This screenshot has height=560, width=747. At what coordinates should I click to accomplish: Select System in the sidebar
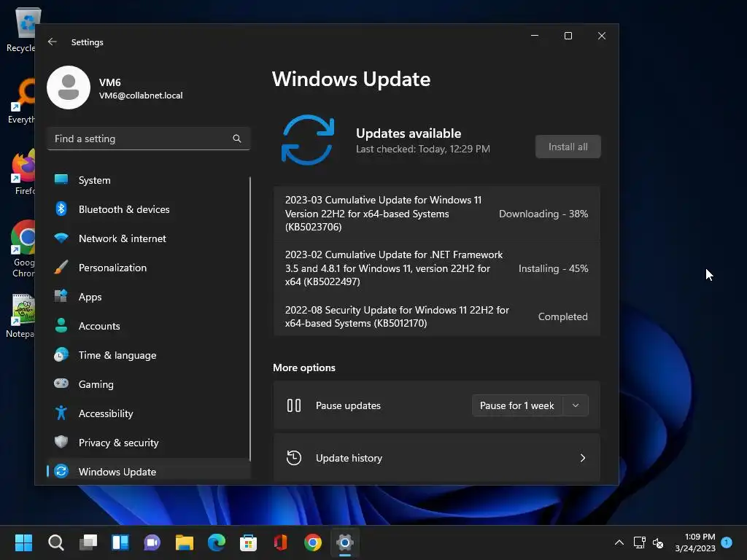click(x=149, y=180)
